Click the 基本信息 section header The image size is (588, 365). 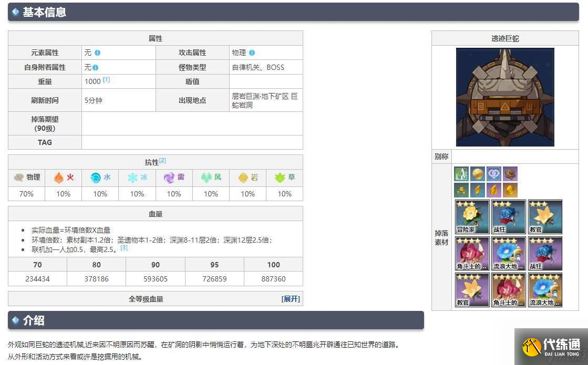(x=293, y=12)
